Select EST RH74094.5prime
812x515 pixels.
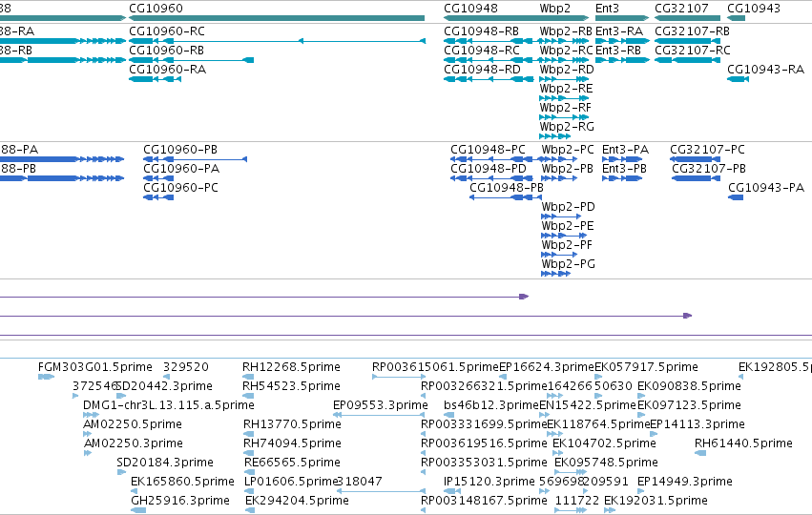point(292,443)
